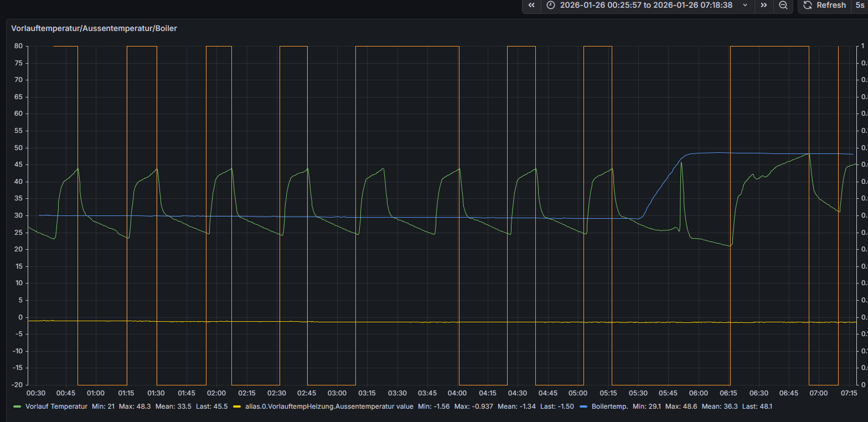Select the "Min: 21" legend value

tap(104, 406)
